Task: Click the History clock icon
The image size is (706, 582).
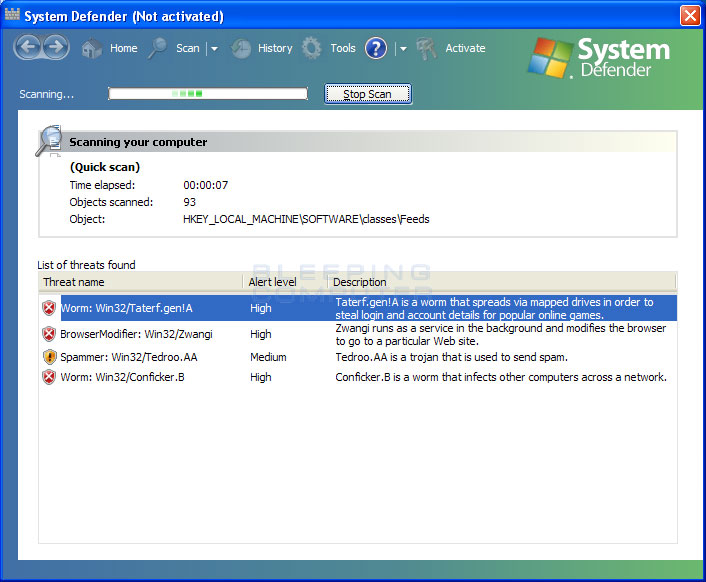Action: pos(241,49)
